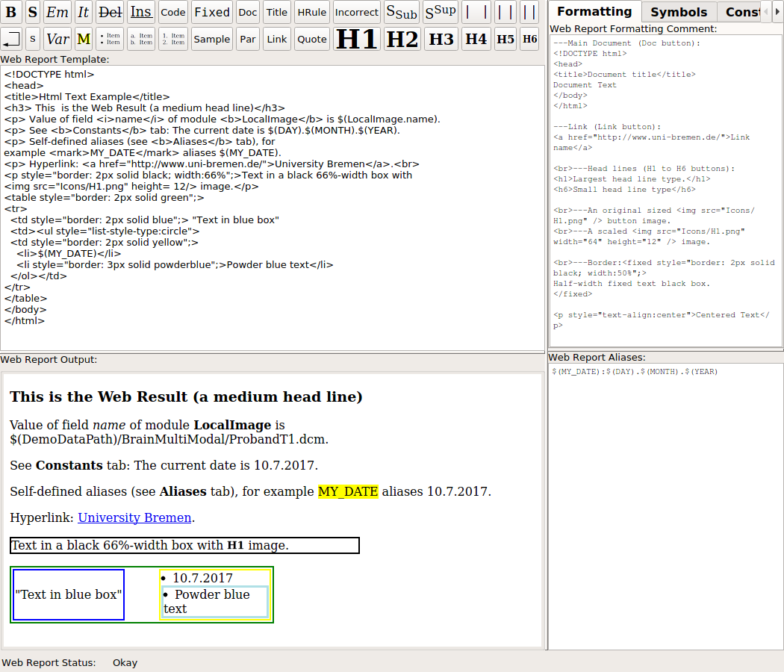The width and height of the screenshot is (784, 672).
Task: Apply the Em emphasis format
Action: [x=57, y=12]
